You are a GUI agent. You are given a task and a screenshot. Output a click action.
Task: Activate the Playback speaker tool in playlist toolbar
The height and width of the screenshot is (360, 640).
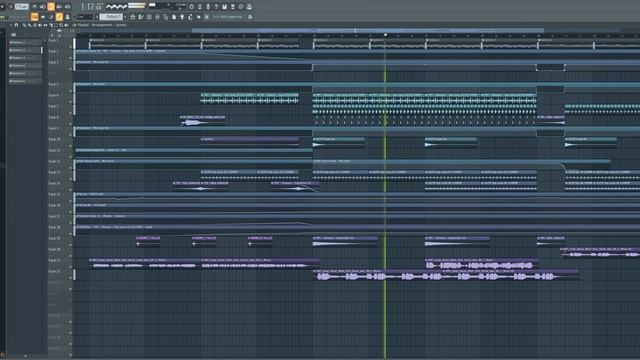click(x=67, y=25)
